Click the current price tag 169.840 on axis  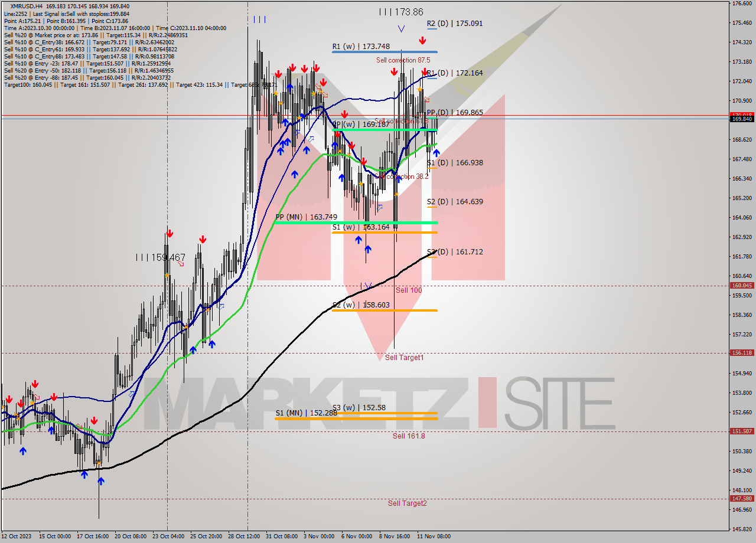pos(742,119)
